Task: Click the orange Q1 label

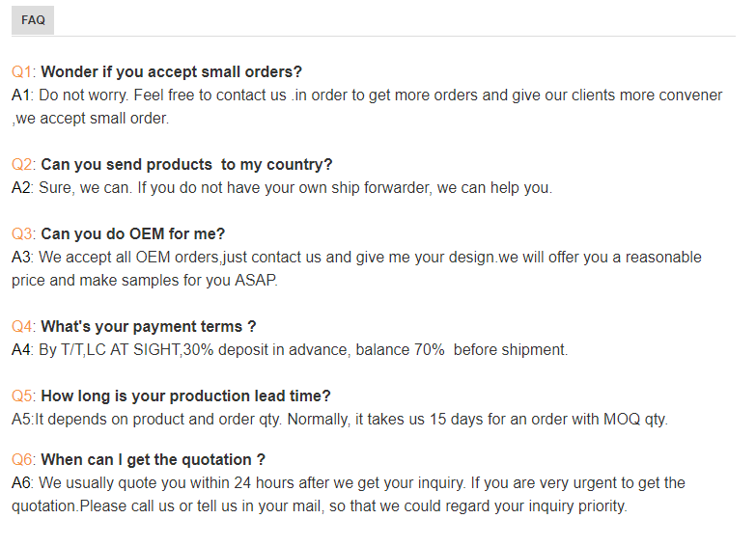Action: [x=23, y=72]
